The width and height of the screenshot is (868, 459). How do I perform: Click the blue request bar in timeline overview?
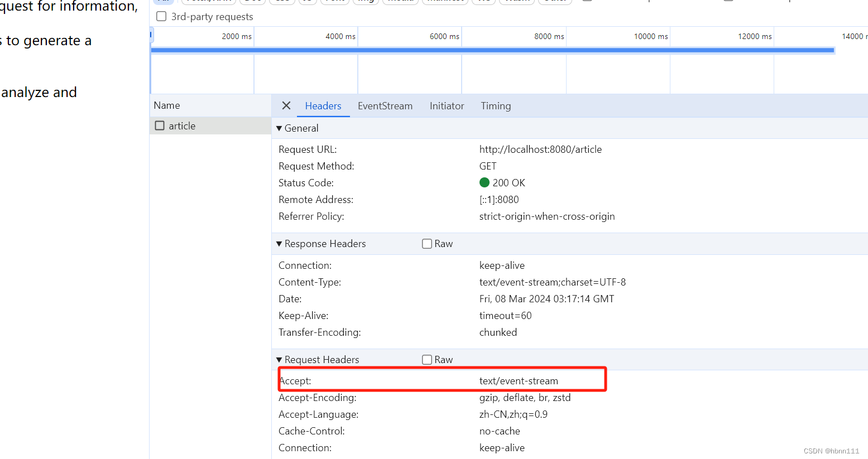click(493, 50)
